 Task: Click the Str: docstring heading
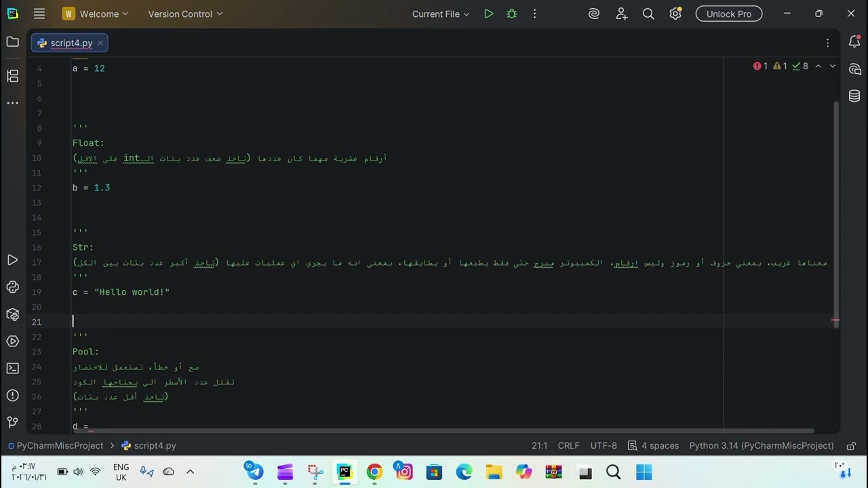coord(83,247)
